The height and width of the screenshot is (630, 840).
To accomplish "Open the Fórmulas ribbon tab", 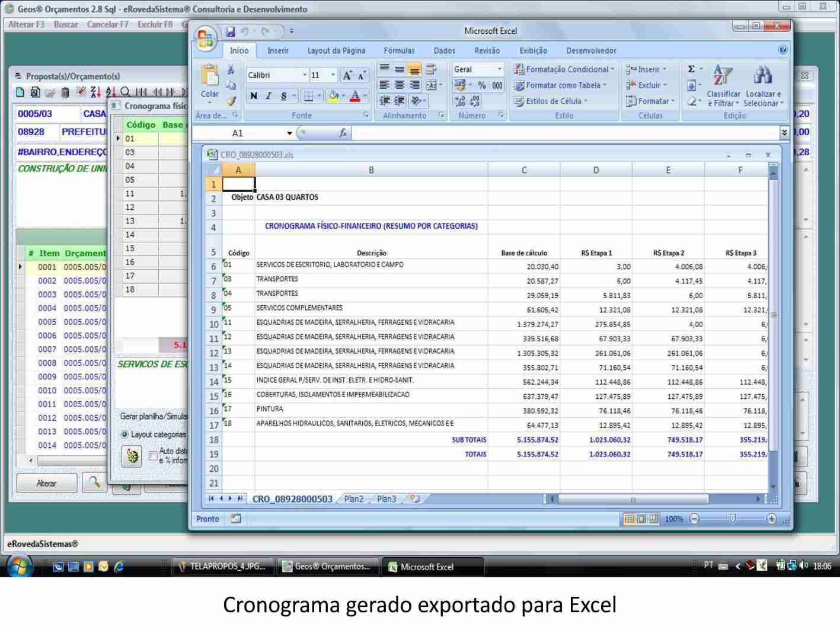I will (x=399, y=51).
